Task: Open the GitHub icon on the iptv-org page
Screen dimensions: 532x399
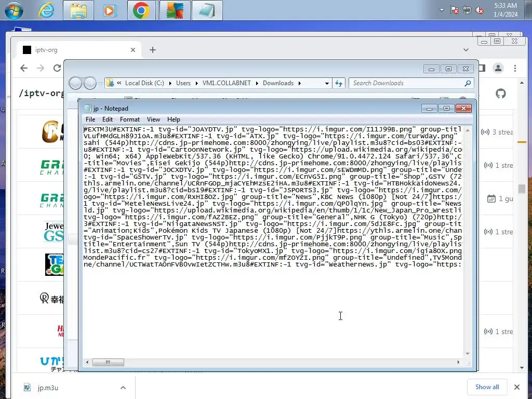Action: (x=501, y=94)
